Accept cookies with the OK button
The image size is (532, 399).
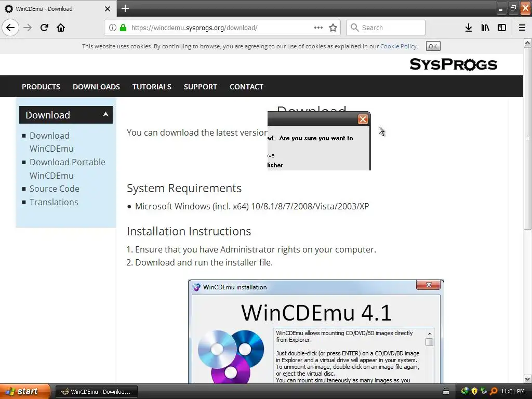click(x=433, y=46)
